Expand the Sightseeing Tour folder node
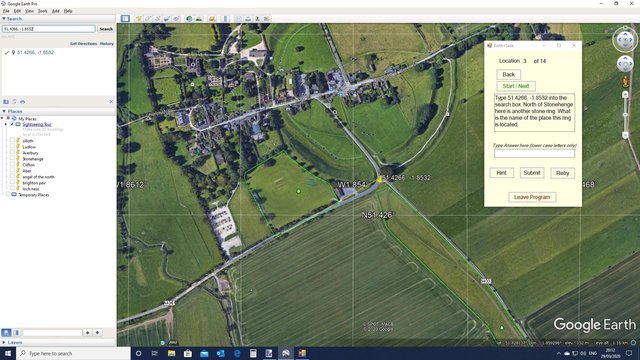This screenshot has width=640, height=360. (6, 124)
